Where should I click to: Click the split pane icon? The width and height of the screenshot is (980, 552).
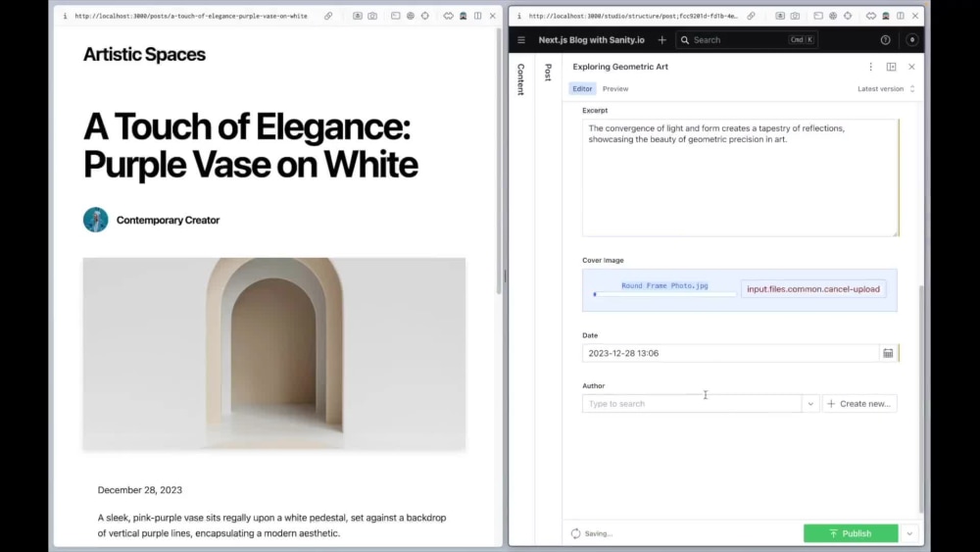(891, 67)
